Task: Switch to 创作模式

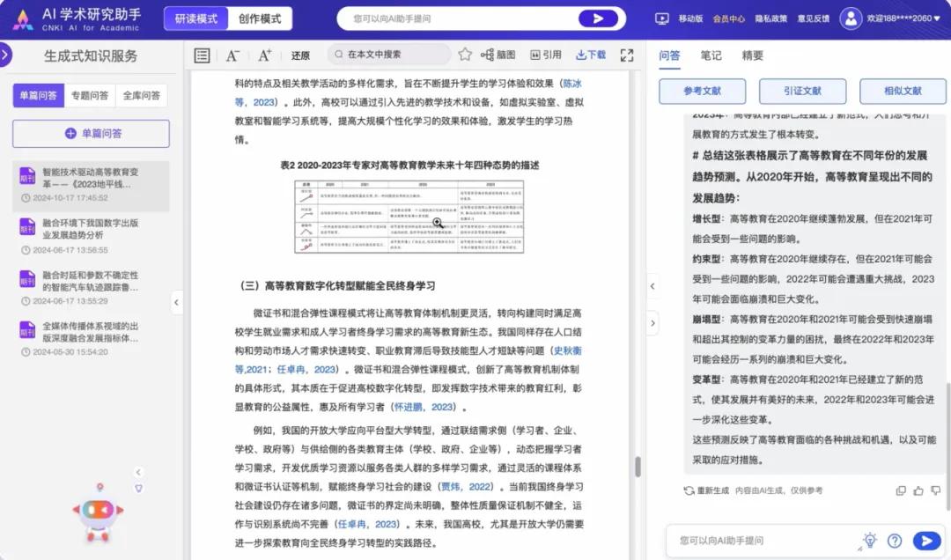Action: point(260,18)
